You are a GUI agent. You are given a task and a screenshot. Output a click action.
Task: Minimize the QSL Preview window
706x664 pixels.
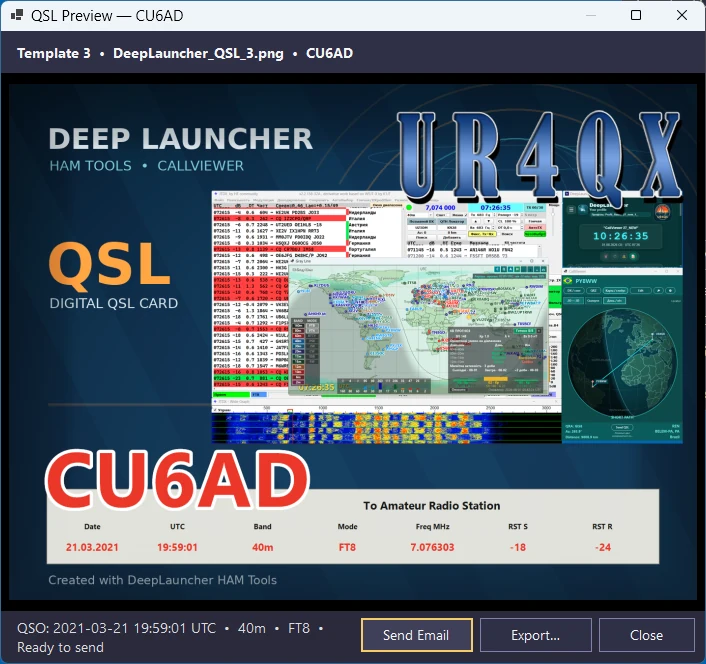click(x=591, y=15)
